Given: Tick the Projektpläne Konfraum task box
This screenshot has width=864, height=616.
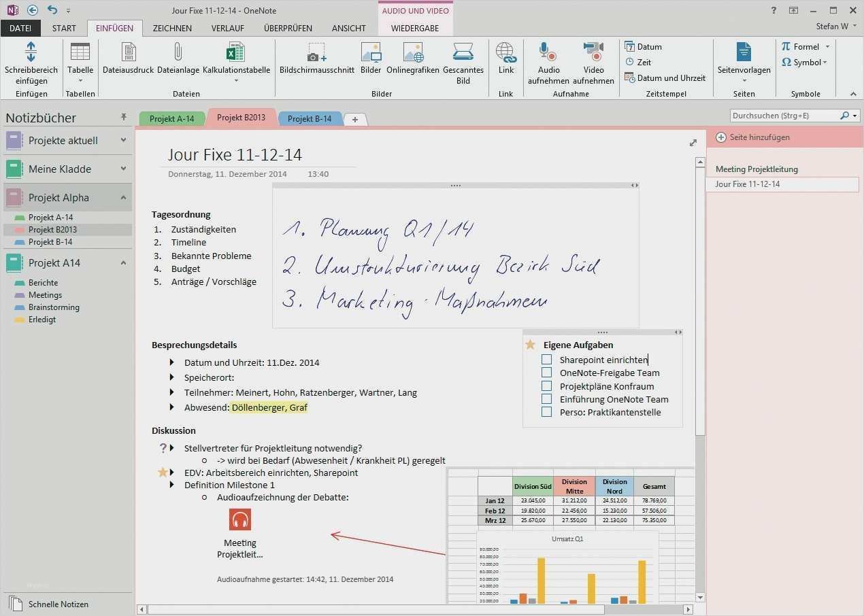Looking at the screenshot, I should 546,386.
